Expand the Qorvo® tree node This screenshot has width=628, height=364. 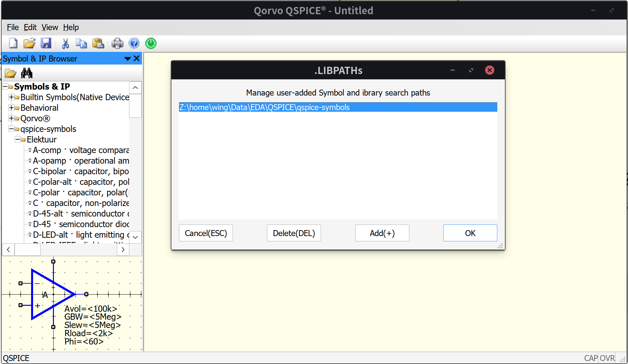(x=11, y=118)
